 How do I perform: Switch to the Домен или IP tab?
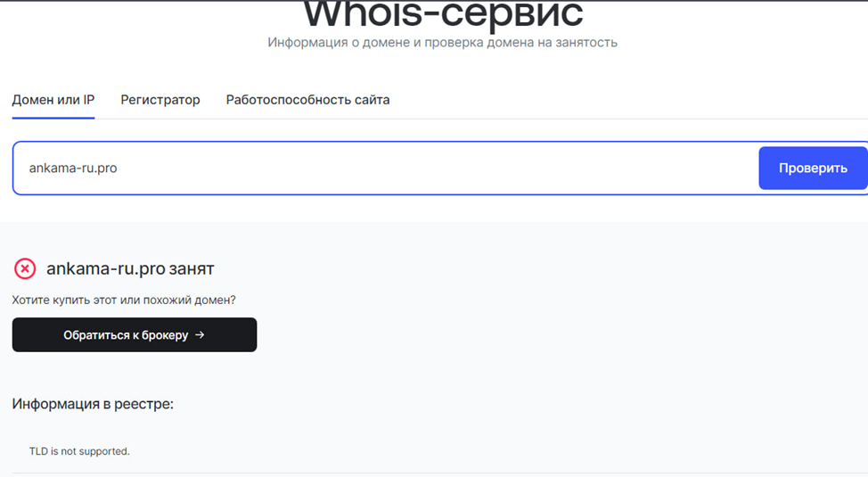click(53, 100)
